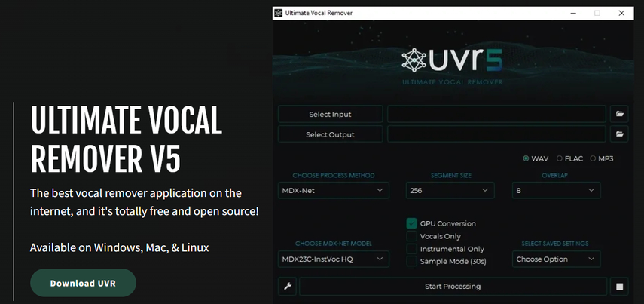
Task: Open the Segment Size dropdown
Action: coord(450,190)
